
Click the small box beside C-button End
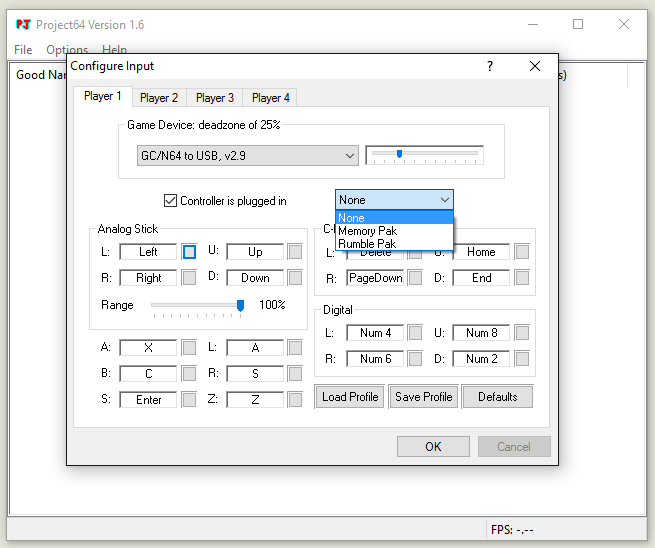click(x=522, y=278)
